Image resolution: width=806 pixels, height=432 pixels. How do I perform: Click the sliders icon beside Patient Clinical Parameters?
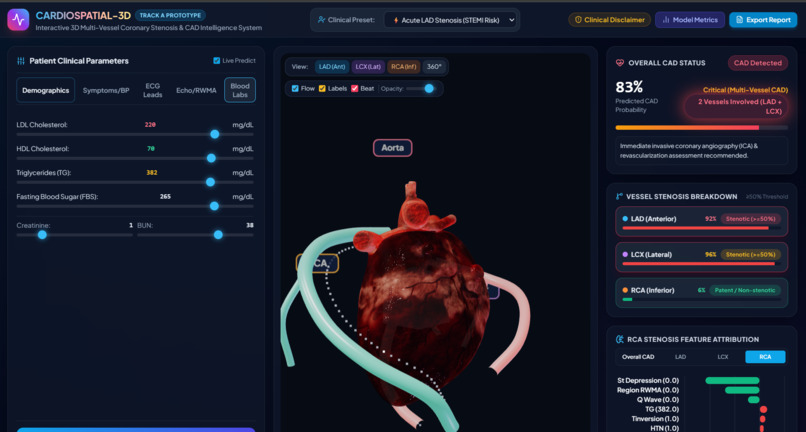[21, 61]
